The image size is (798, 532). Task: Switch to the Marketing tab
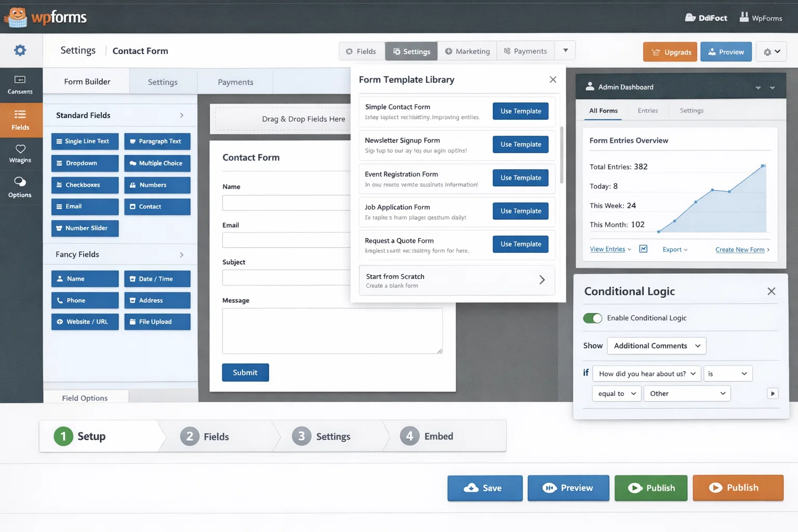(x=467, y=51)
